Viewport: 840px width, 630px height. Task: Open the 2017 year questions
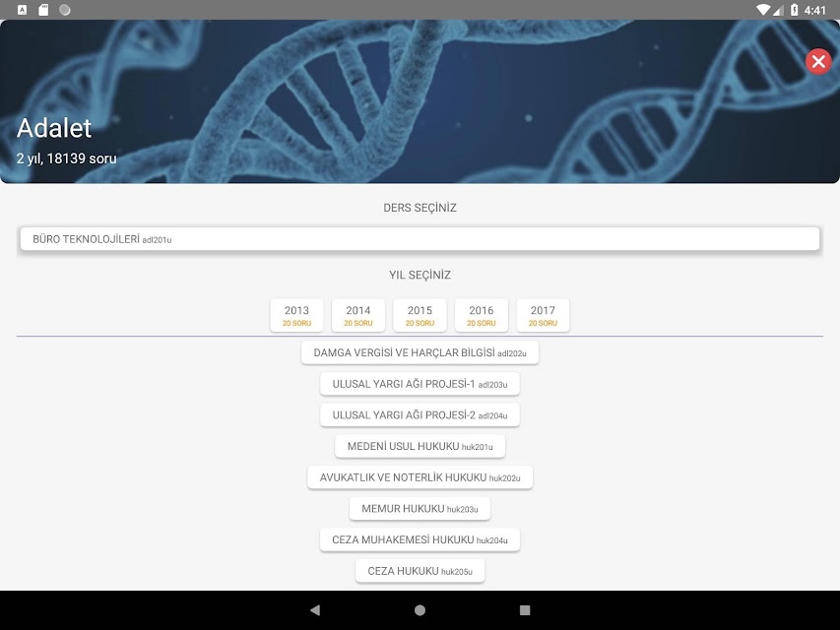544,316
